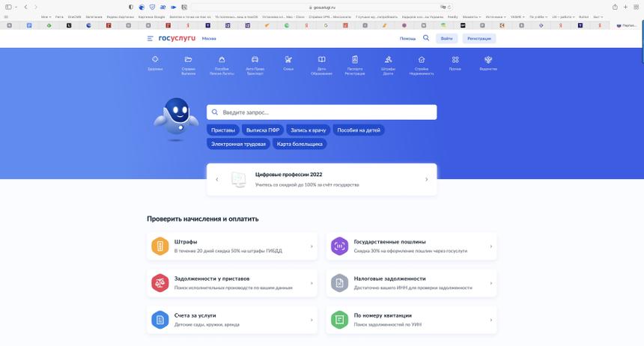Click the green По номеру квитанции icon

coord(339,320)
